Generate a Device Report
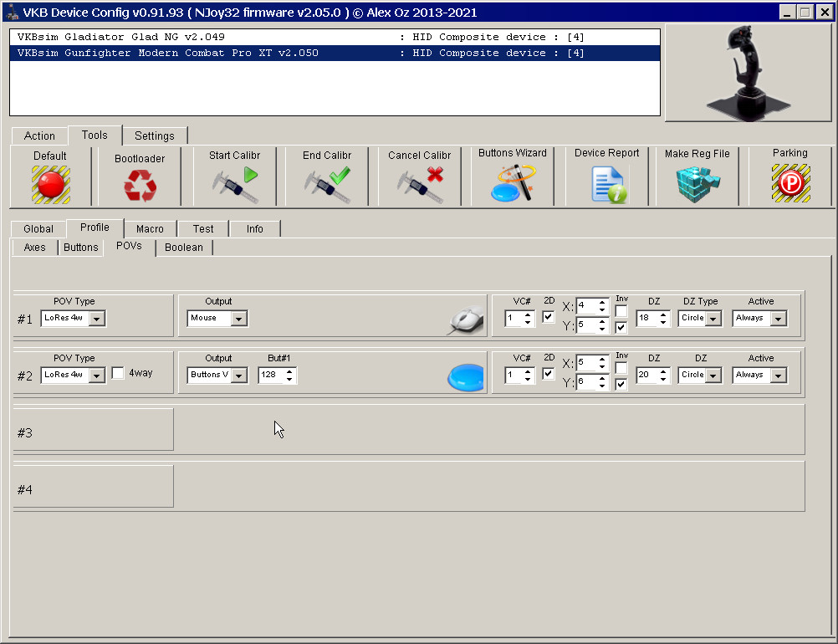 pyautogui.click(x=609, y=184)
